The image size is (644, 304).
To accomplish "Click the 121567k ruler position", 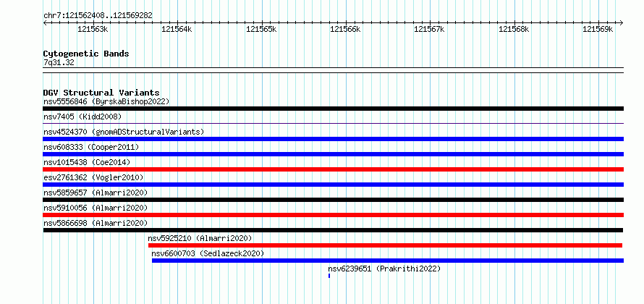I will [x=430, y=29].
